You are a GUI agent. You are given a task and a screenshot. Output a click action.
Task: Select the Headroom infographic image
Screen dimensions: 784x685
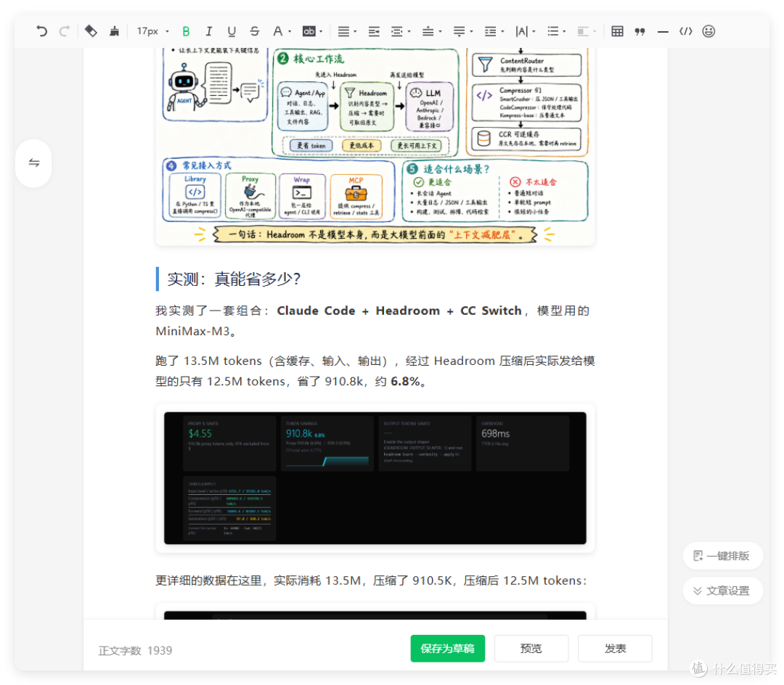(x=375, y=146)
